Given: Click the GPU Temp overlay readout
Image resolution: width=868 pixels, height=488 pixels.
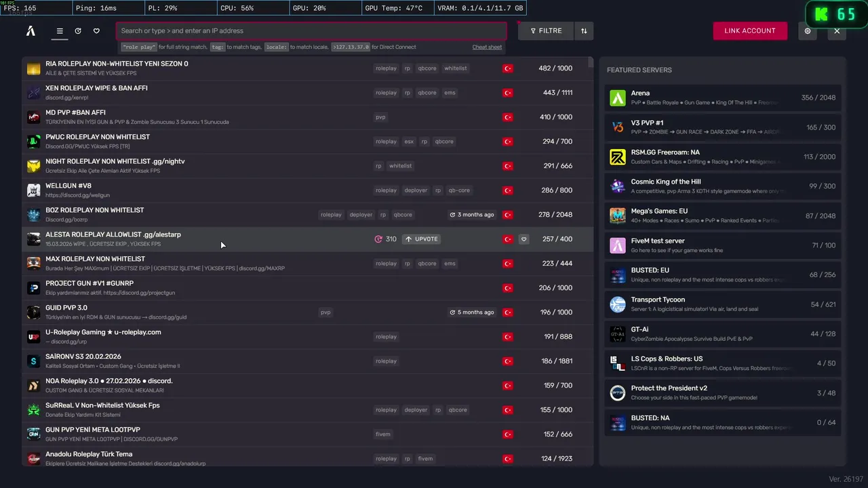Looking at the screenshot, I should (x=396, y=8).
